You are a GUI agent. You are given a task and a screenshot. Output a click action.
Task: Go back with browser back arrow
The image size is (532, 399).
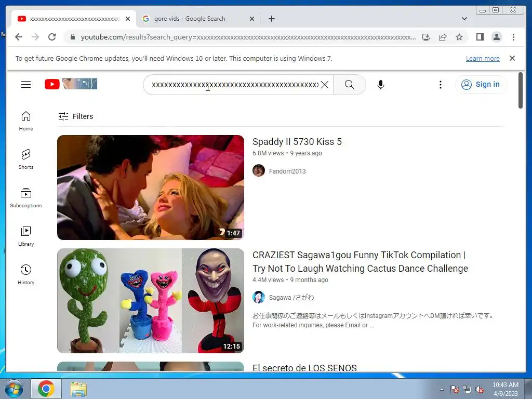pos(19,37)
